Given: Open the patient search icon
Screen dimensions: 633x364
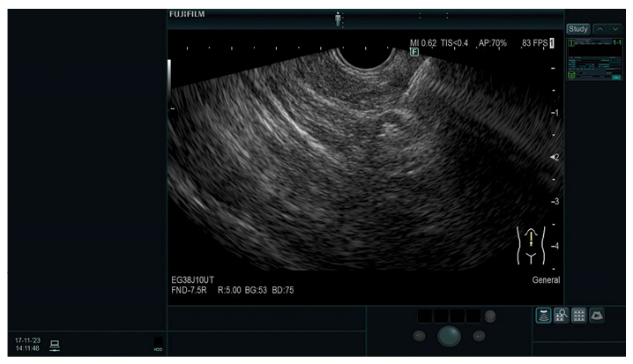Looking at the screenshot, I should tap(561, 316).
